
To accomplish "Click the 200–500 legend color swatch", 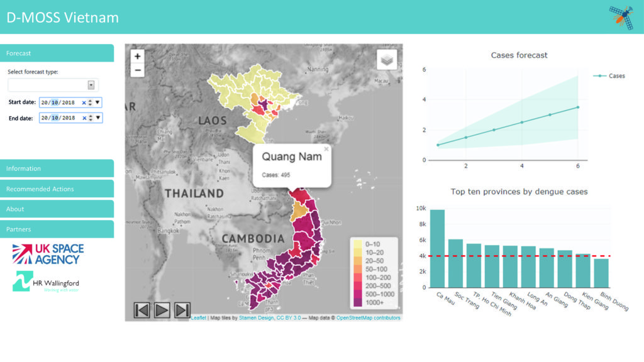I will pyautogui.click(x=358, y=286).
